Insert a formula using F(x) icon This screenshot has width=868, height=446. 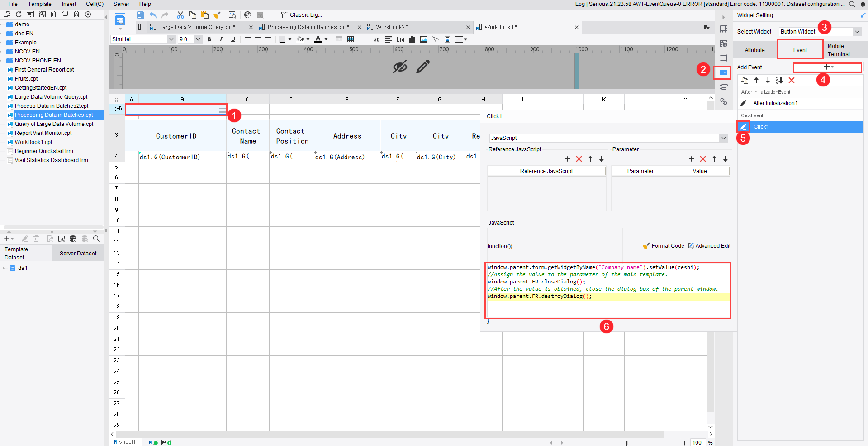(400, 39)
